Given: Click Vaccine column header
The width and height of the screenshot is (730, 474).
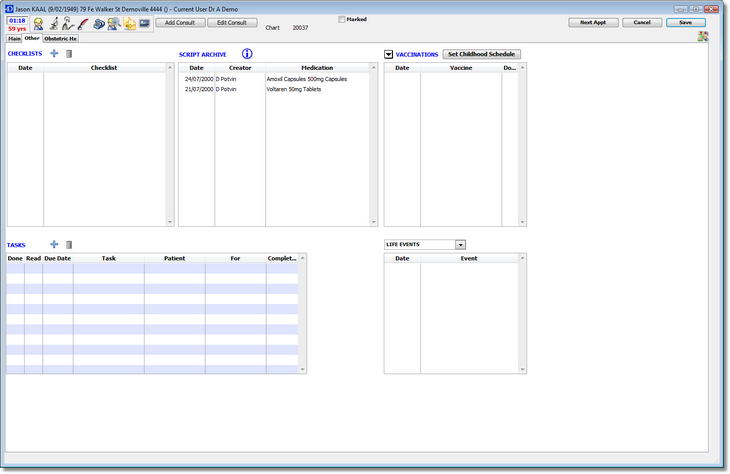Looking at the screenshot, I should point(461,68).
